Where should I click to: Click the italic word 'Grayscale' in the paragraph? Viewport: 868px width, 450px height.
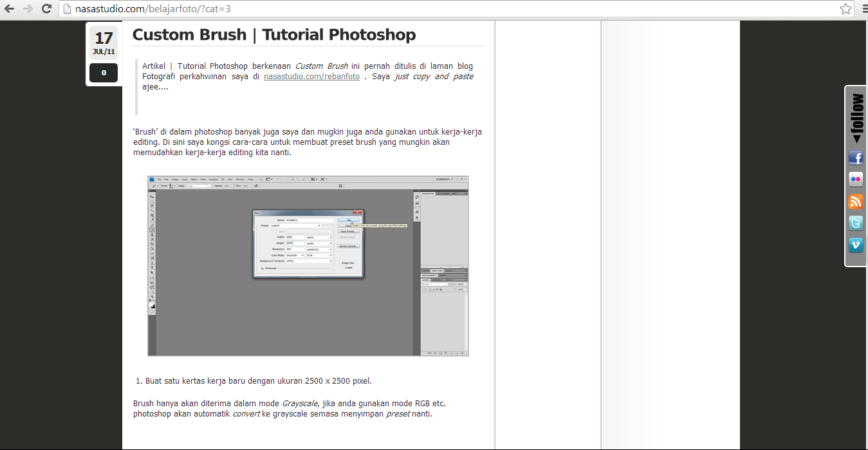tap(300, 404)
